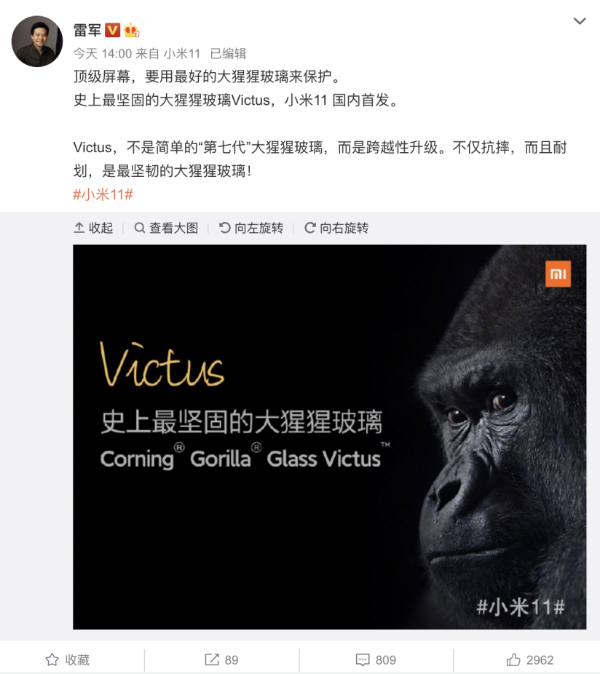The image size is (600, 674).
Task: Click the Victus gorilla glass image
Action: 329,437
